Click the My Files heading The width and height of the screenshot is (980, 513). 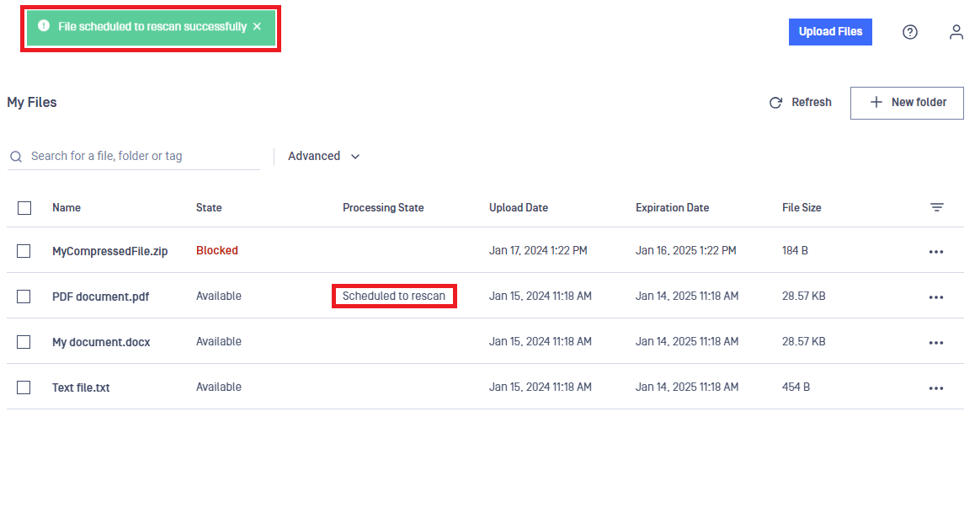coord(32,103)
